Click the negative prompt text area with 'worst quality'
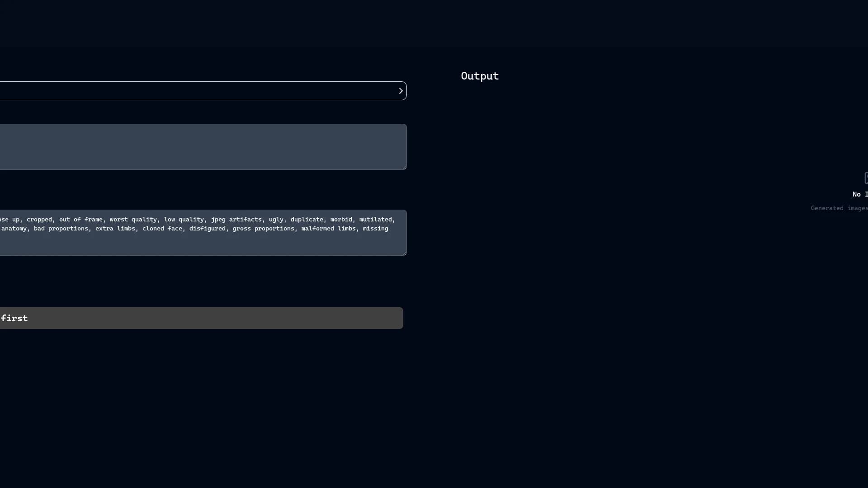This screenshot has width=868, height=488. click(203, 233)
